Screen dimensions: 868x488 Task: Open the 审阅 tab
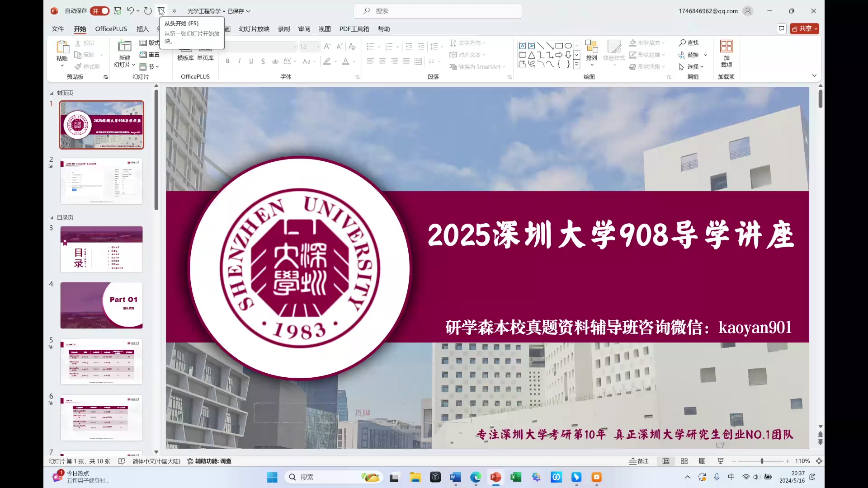click(x=304, y=29)
